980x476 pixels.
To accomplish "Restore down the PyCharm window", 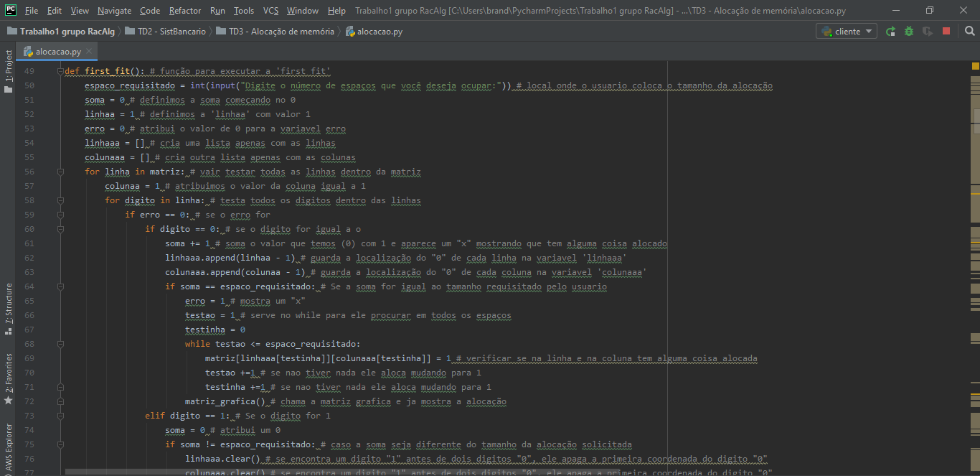I will point(930,11).
